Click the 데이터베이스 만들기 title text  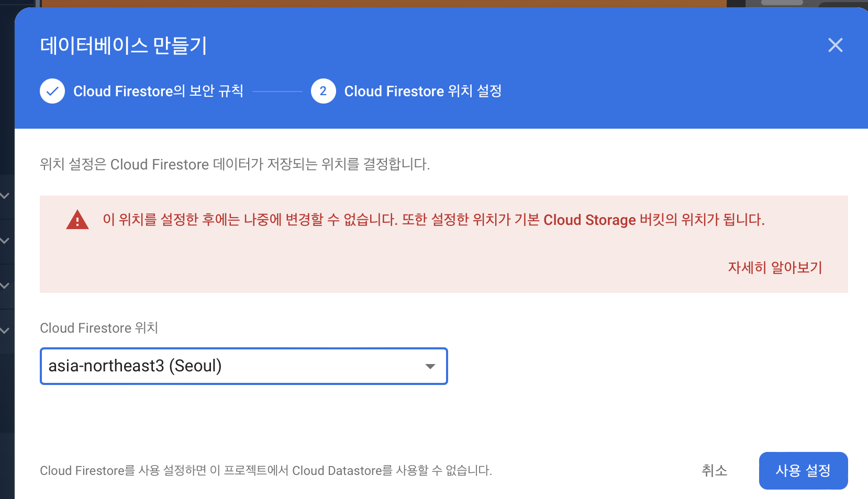[x=124, y=46]
